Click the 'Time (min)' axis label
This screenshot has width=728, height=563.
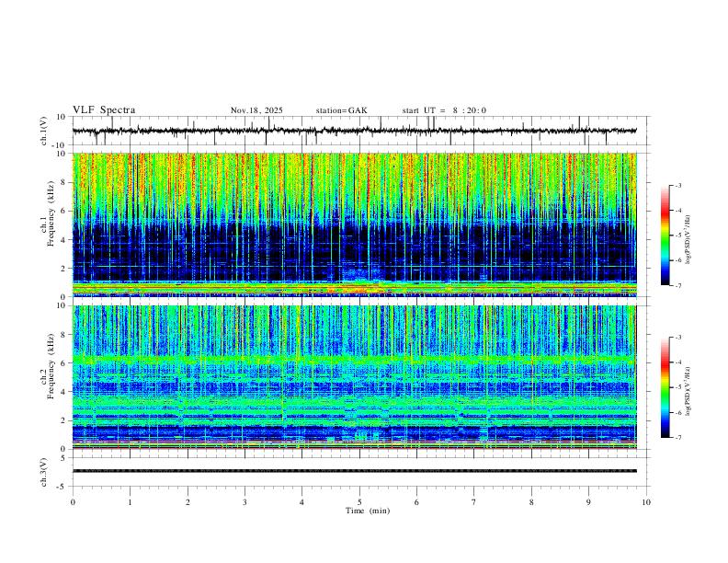coord(368,511)
